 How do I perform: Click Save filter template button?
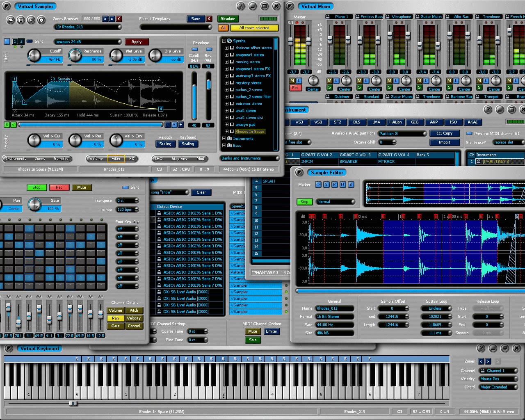point(196,19)
